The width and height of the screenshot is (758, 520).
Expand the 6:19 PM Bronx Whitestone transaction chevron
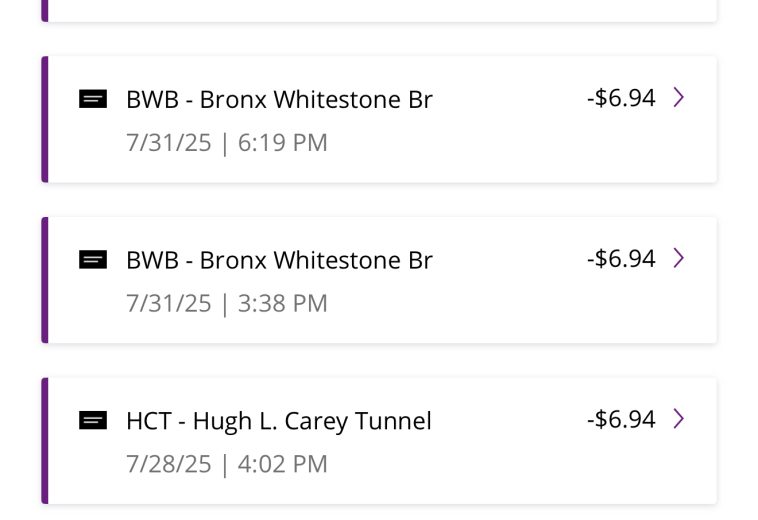point(679,97)
